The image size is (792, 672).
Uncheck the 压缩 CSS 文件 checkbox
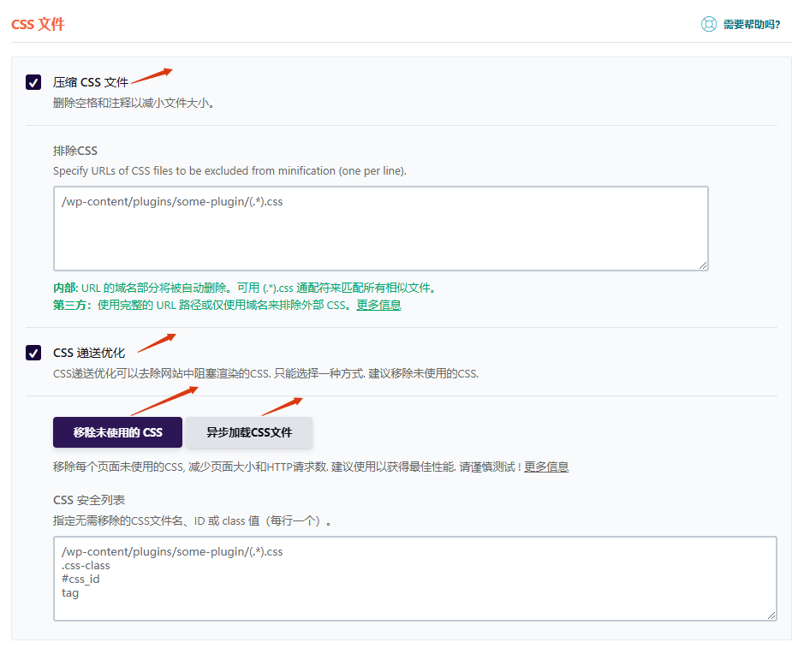pos(33,82)
